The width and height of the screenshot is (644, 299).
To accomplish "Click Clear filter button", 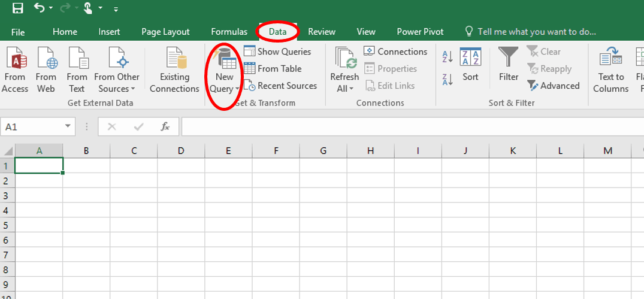I will (x=544, y=52).
